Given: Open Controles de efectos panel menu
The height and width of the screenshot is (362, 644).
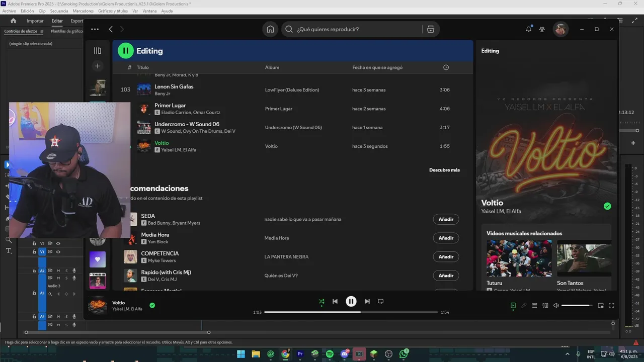Looking at the screenshot, I should pyautogui.click(x=42, y=31).
